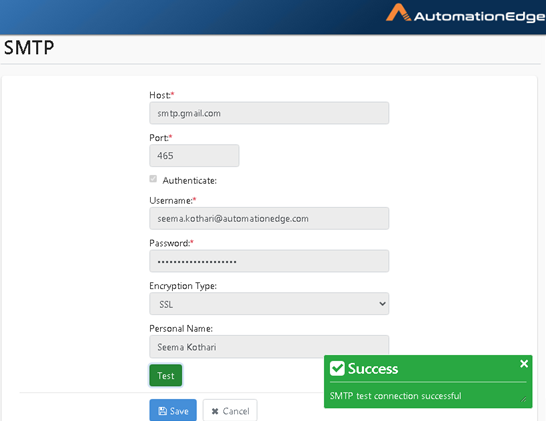
Task: Click the Encryption Type dropdown arrow
Action: pos(382,304)
